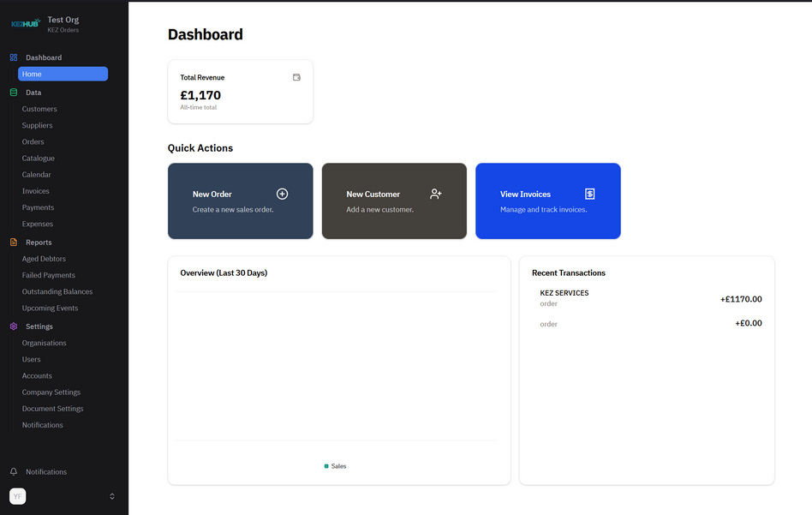Click the Notifications bell icon
This screenshot has width=812, height=515.
click(x=14, y=472)
